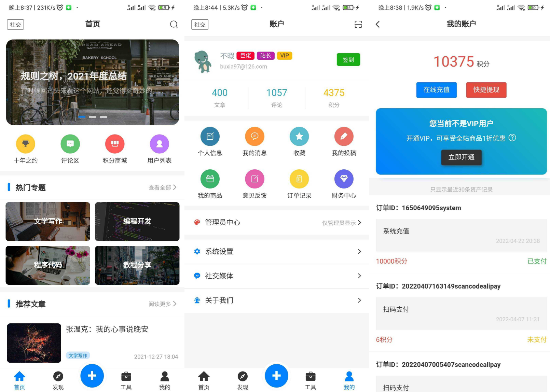The image size is (550, 392).
Task: Open 我的投稿 submissions icon
Action: (344, 136)
